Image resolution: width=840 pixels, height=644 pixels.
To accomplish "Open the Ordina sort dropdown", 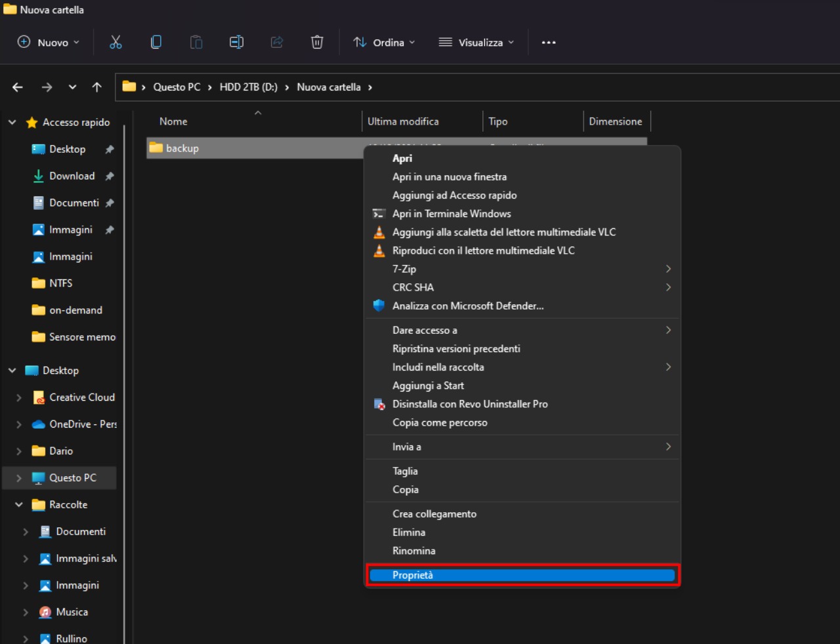I will tap(384, 42).
